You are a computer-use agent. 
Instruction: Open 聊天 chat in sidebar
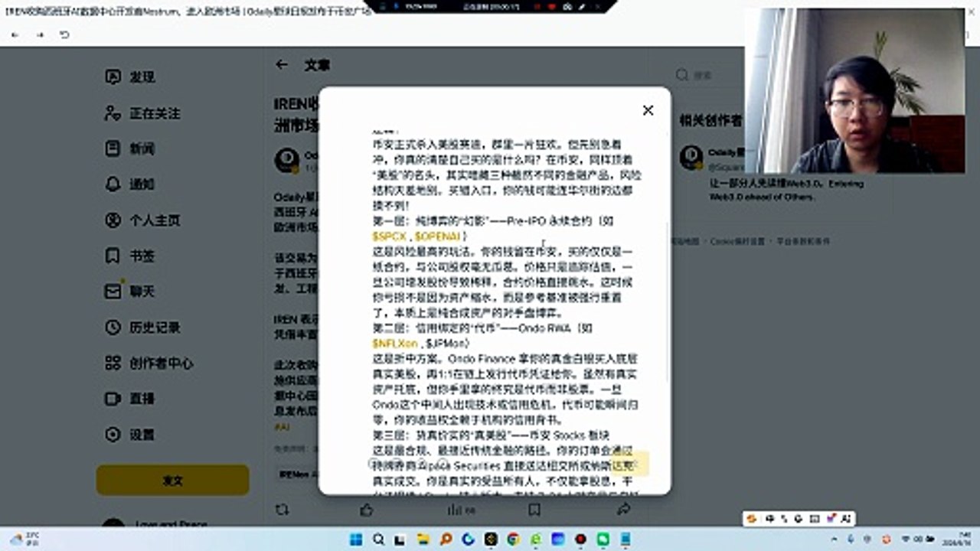pyautogui.click(x=130, y=291)
